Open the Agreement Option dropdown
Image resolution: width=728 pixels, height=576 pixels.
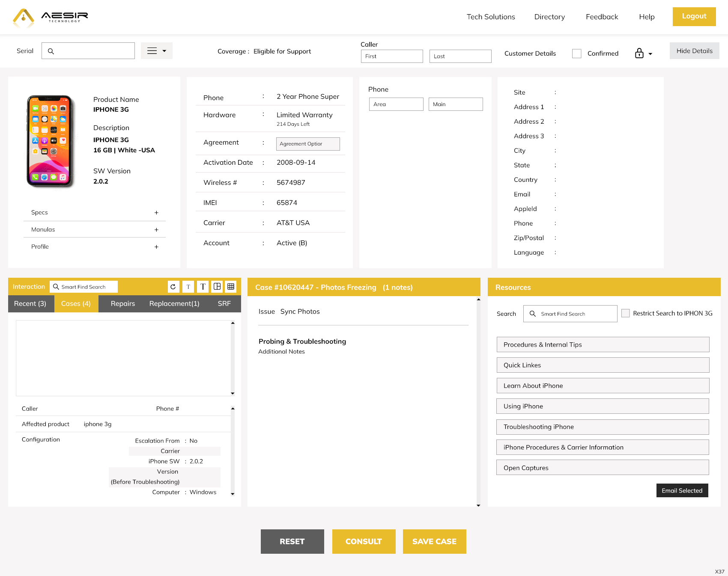coord(308,144)
